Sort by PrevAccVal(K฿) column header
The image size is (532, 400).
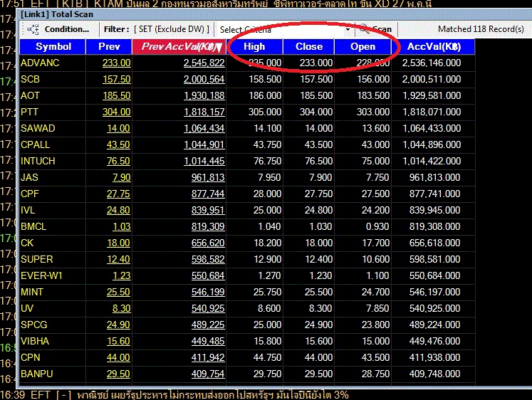[x=179, y=46]
